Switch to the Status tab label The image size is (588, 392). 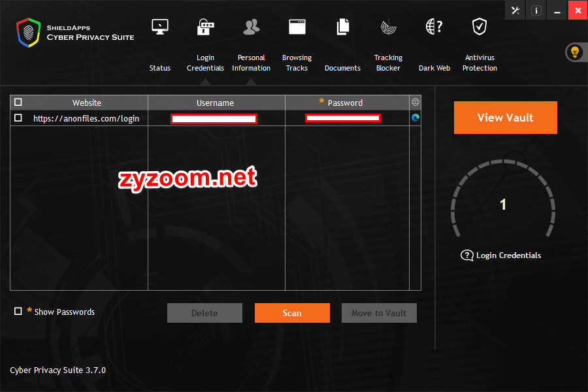(160, 68)
